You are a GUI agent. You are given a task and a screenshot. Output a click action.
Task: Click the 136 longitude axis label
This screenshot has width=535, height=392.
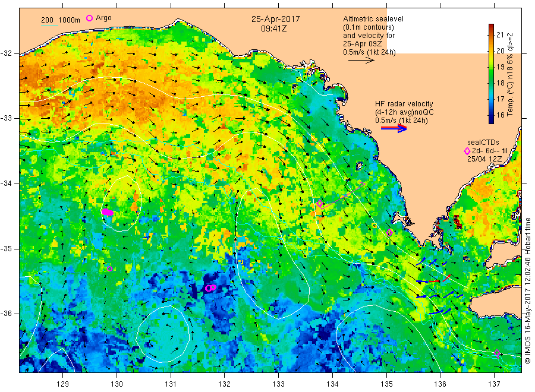click(440, 384)
